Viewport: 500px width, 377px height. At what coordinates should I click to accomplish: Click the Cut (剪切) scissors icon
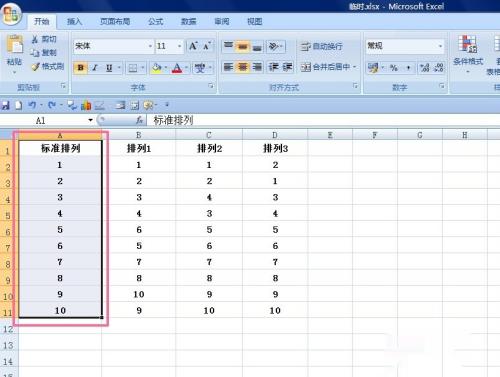[x=35, y=39]
